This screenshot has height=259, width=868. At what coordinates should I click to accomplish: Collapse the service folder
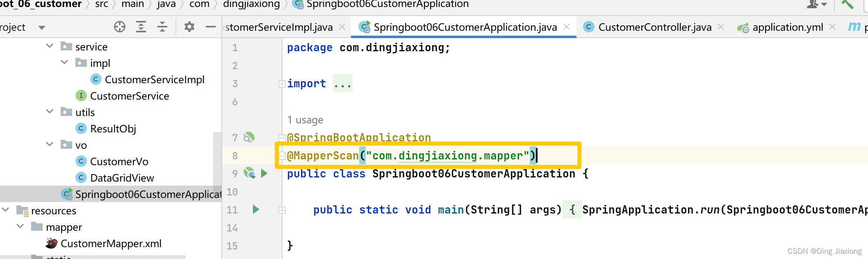50,46
